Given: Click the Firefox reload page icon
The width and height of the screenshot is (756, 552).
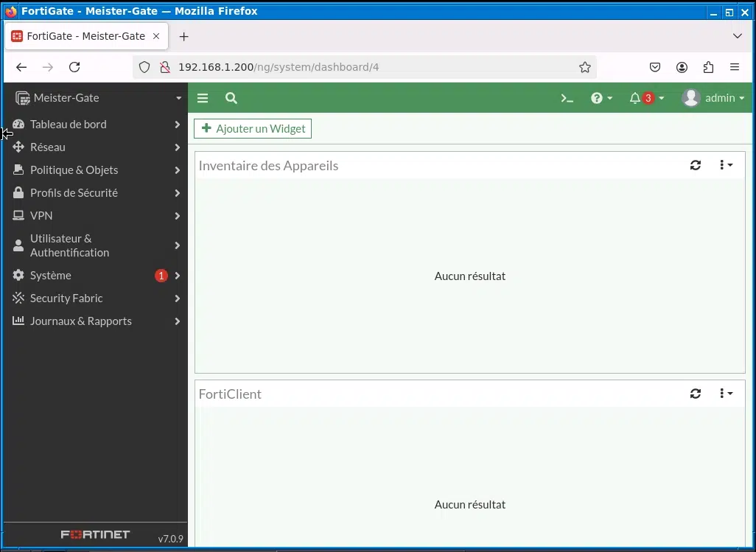Looking at the screenshot, I should (74, 67).
